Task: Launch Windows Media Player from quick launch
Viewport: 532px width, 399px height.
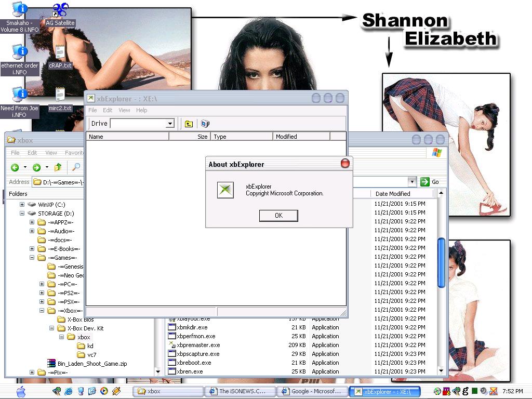Action: [x=104, y=391]
